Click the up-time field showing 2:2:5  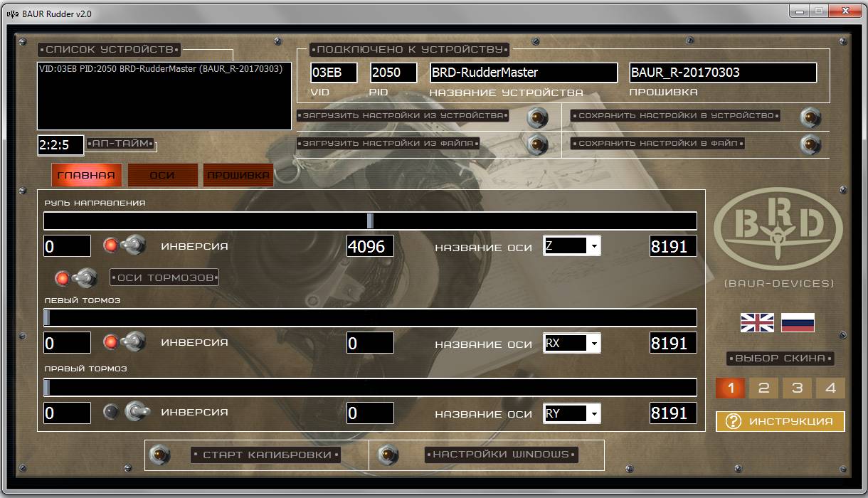(x=60, y=145)
